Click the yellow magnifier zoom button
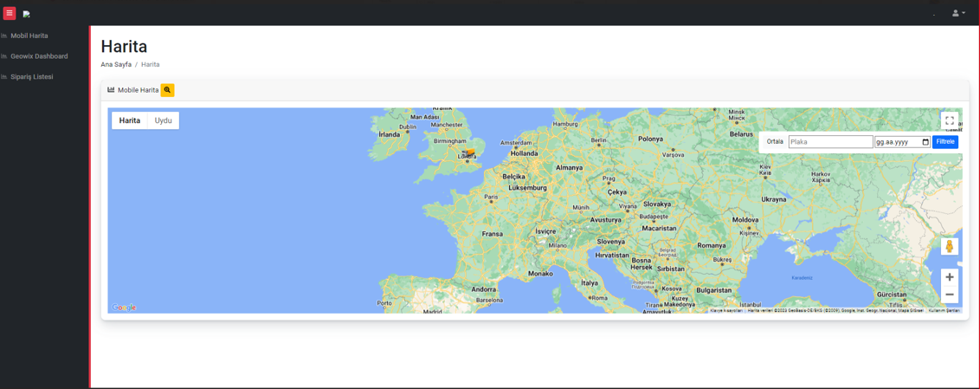The width and height of the screenshot is (980, 389). click(167, 90)
